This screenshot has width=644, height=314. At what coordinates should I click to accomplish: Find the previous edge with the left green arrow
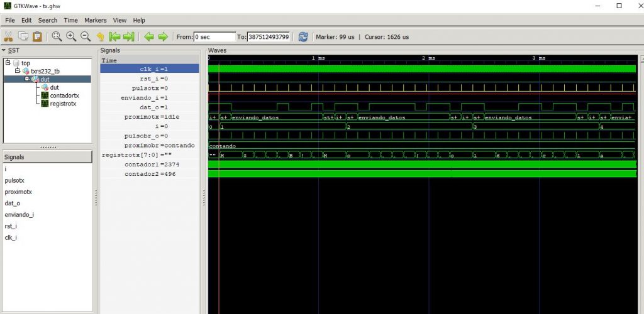click(x=149, y=37)
